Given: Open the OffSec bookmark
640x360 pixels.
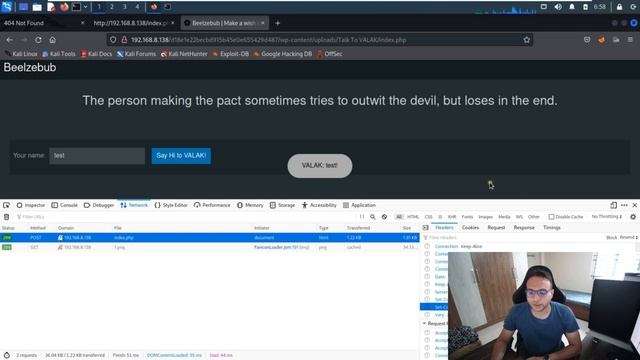Looking at the screenshot, I should tap(330, 54).
